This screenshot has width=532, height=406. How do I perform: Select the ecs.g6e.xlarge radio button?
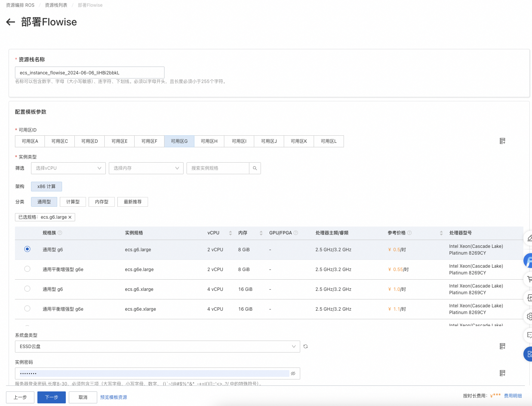click(x=27, y=308)
